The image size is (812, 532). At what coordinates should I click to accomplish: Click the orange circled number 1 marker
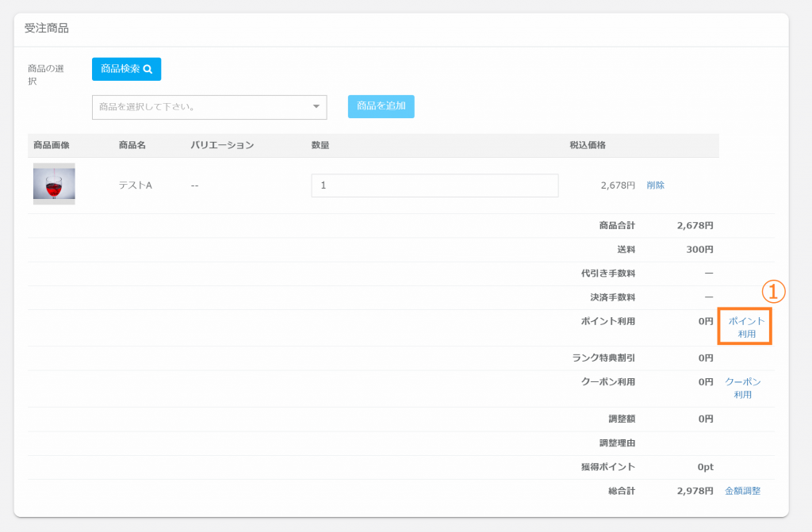click(x=773, y=292)
